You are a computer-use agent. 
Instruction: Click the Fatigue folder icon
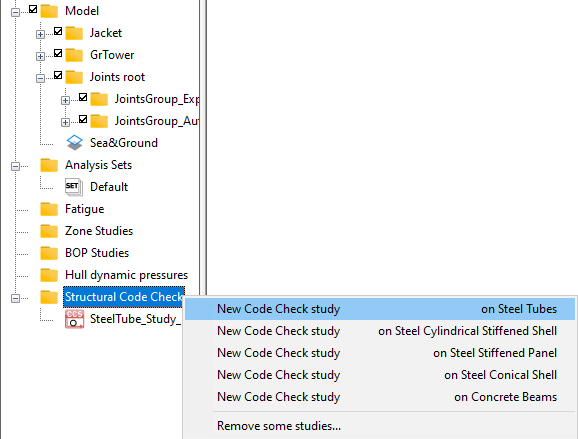pyautogui.click(x=49, y=209)
